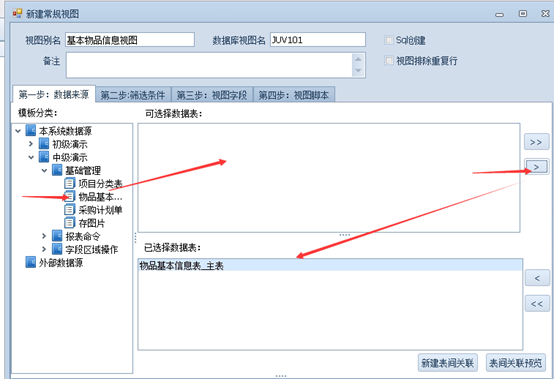
Task: Click the 外部数据源 database icon
Action: (x=31, y=262)
